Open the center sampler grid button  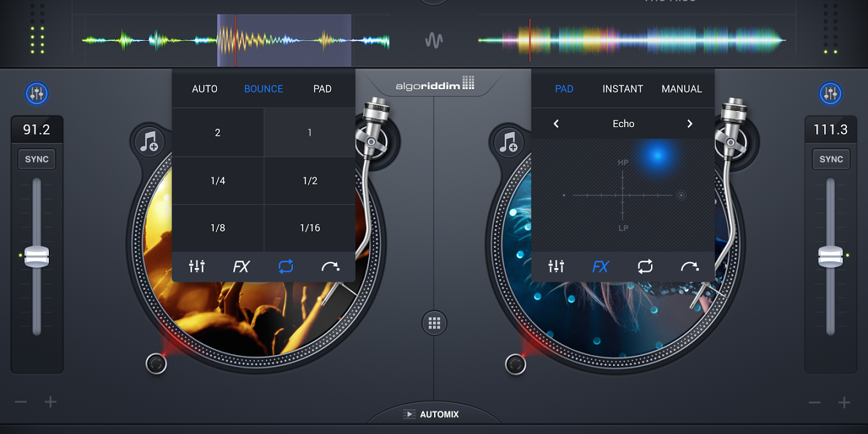pos(434,323)
